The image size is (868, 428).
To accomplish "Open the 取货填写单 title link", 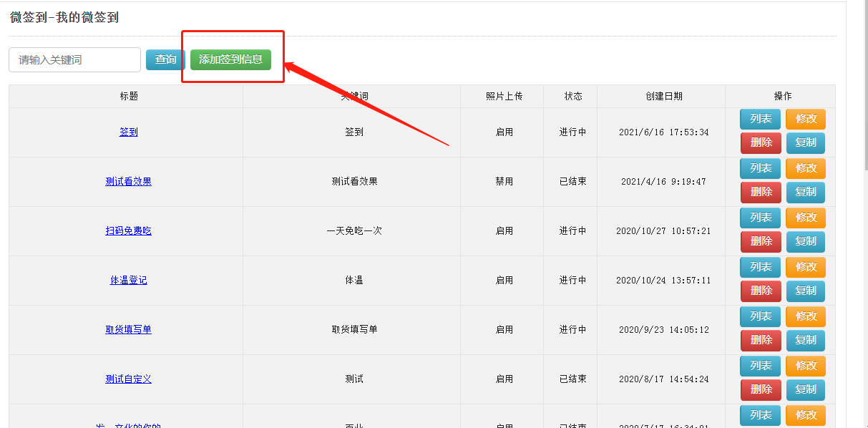I will point(129,330).
